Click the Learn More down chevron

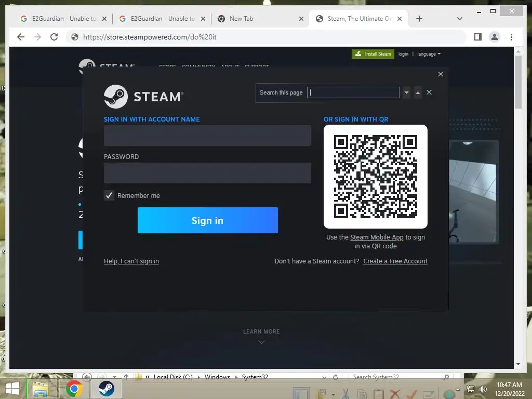261,342
